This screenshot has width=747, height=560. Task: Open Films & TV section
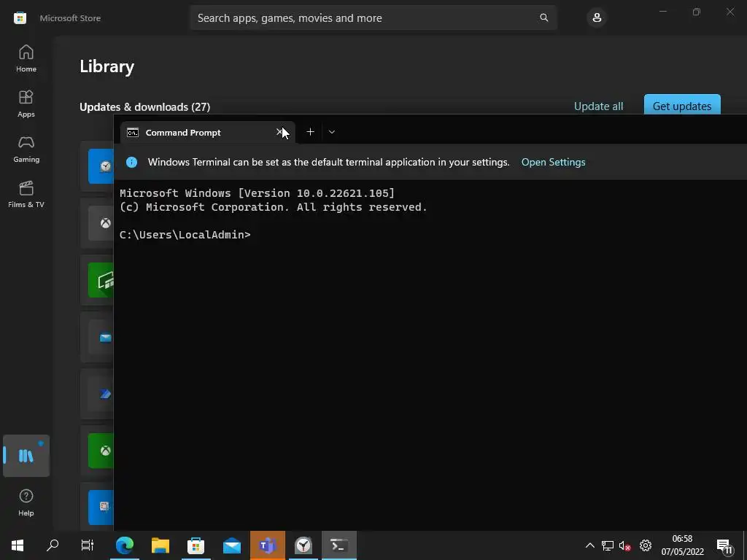point(26,194)
